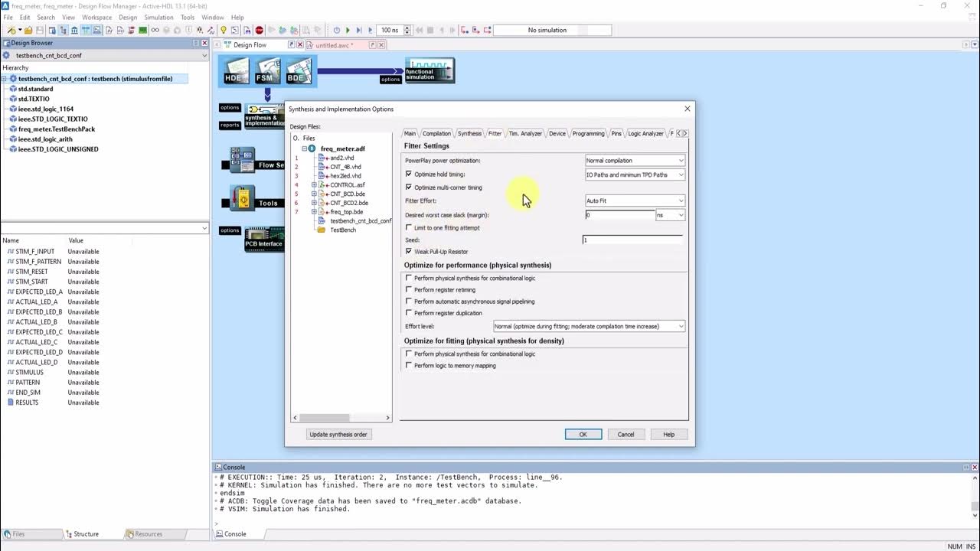Switch to the Synthesis tab
Viewport: 980px width, 551px height.
[x=469, y=133]
